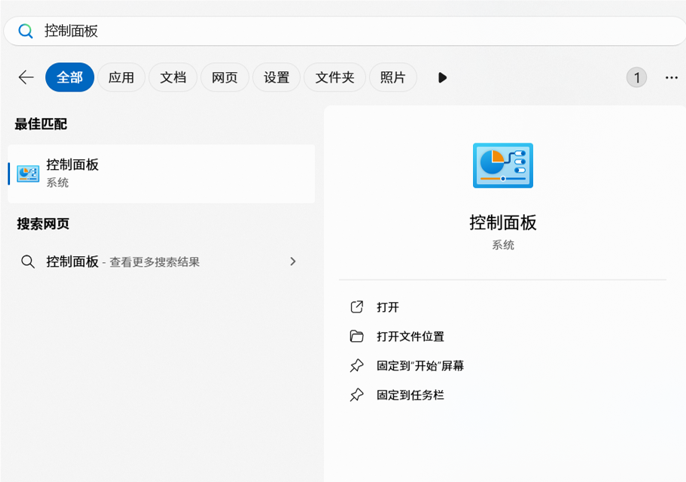686x482 pixels.
Task: Click the back arrow button
Action: tap(26, 78)
